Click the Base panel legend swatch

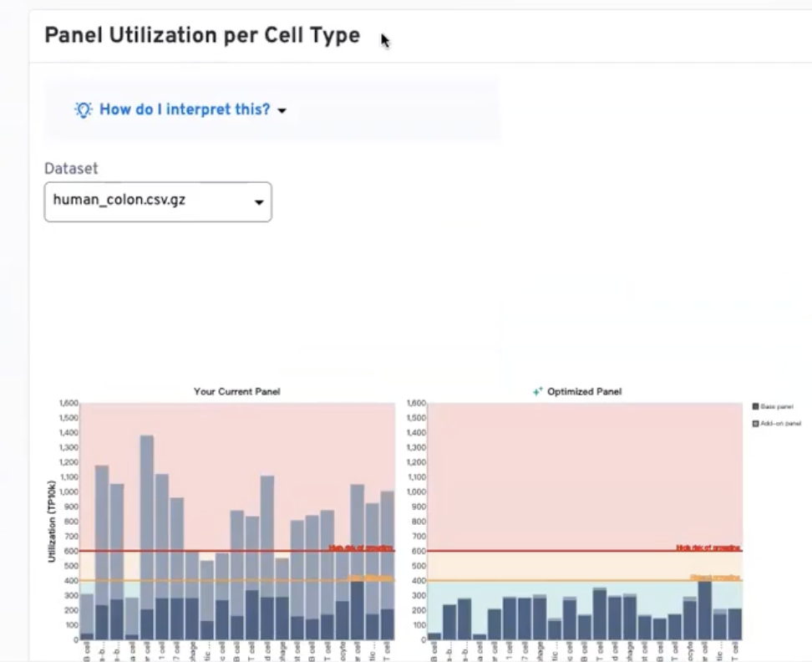pyautogui.click(x=756, y=406)
